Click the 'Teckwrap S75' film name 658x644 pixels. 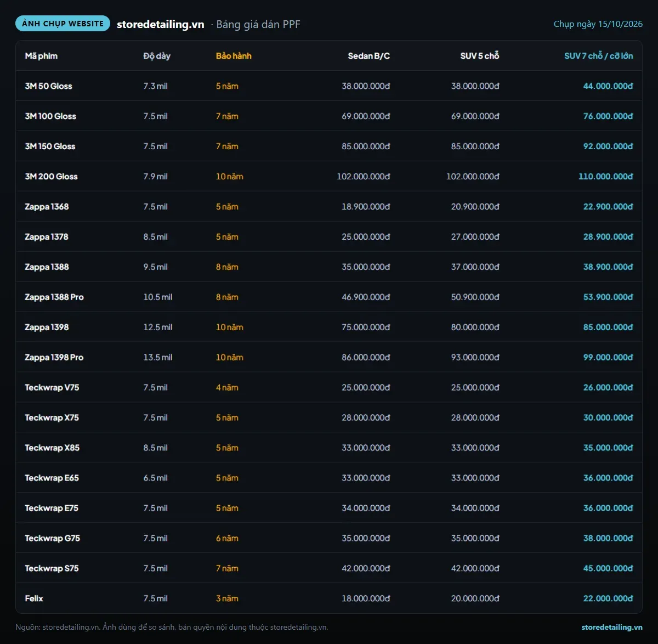[52, 569]
